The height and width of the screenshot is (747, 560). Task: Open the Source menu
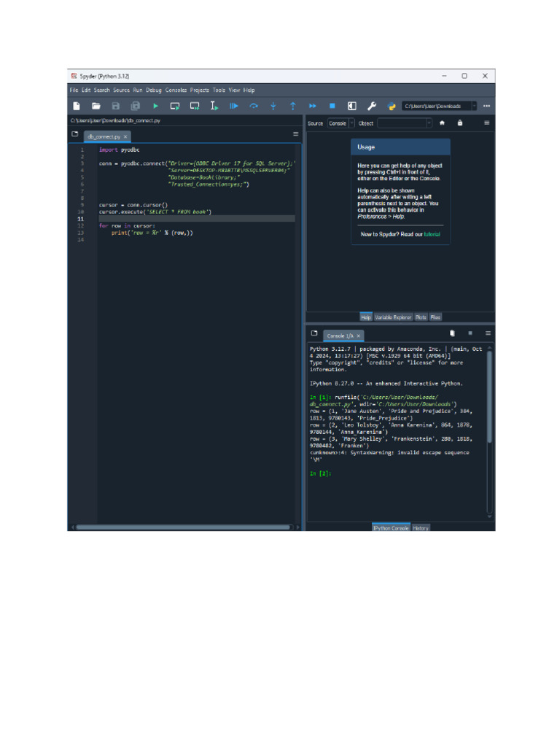tap(122, 90)
